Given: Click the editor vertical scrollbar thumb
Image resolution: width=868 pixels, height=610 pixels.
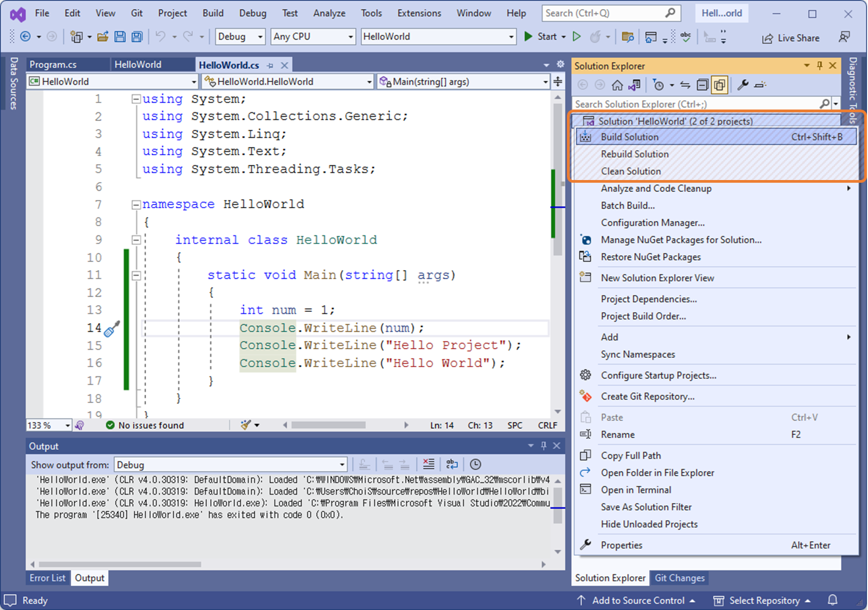Looking at the screenshot, I should 558,179.
